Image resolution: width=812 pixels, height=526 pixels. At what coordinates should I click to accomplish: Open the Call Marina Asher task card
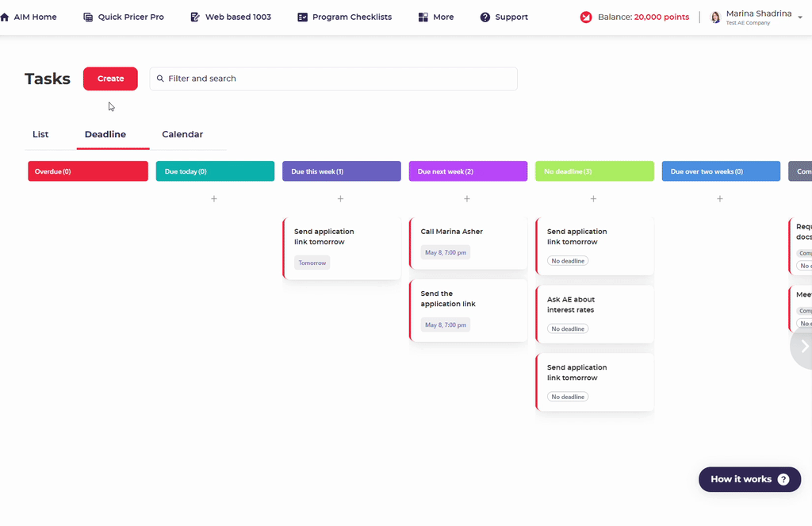pos(468,243)
